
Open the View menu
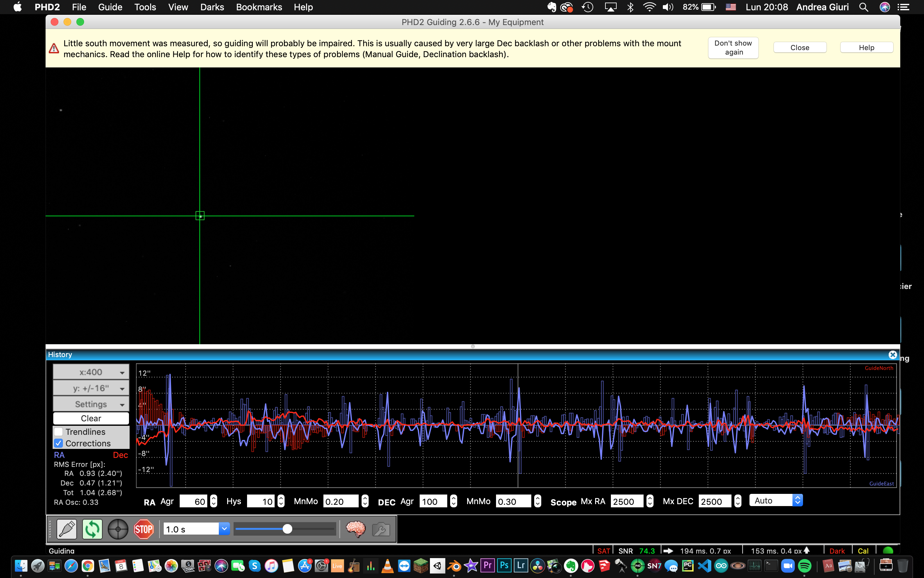tap(178, 7)
